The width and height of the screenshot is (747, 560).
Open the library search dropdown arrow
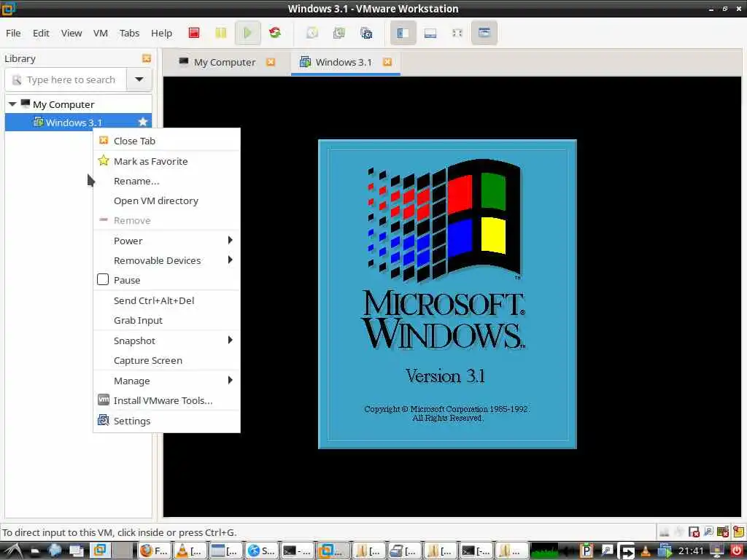pos(139,79)
